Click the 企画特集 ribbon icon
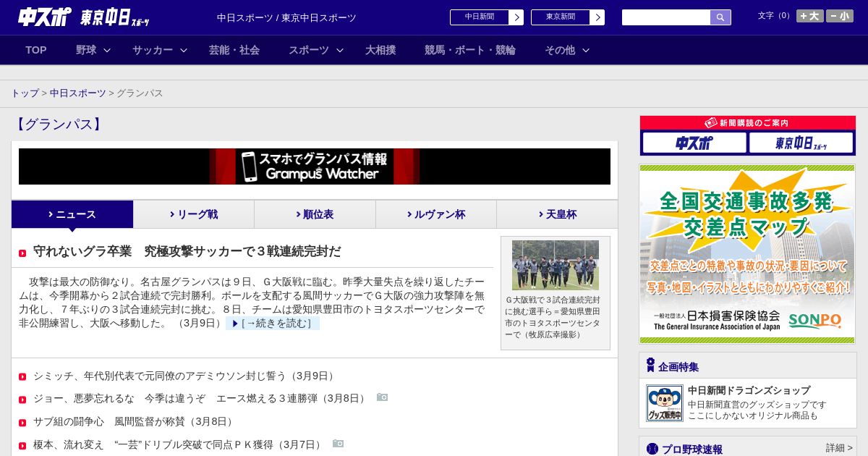The image size is (868, 456). coord(650,365)
